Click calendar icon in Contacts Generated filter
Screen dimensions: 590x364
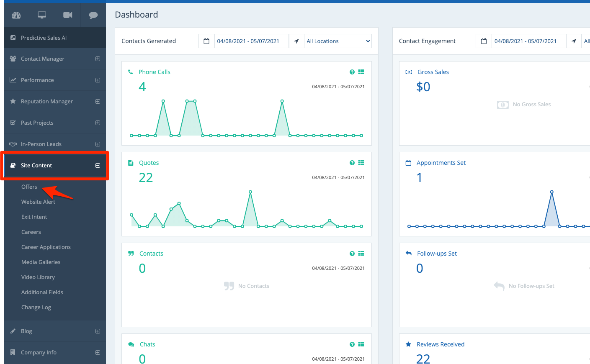click(206, 41)
